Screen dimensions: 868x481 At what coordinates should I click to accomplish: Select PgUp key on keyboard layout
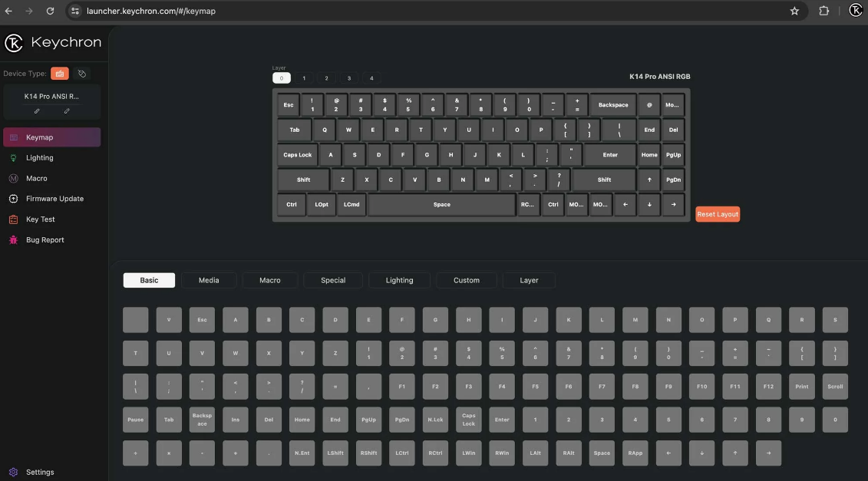tap(673, 155)
